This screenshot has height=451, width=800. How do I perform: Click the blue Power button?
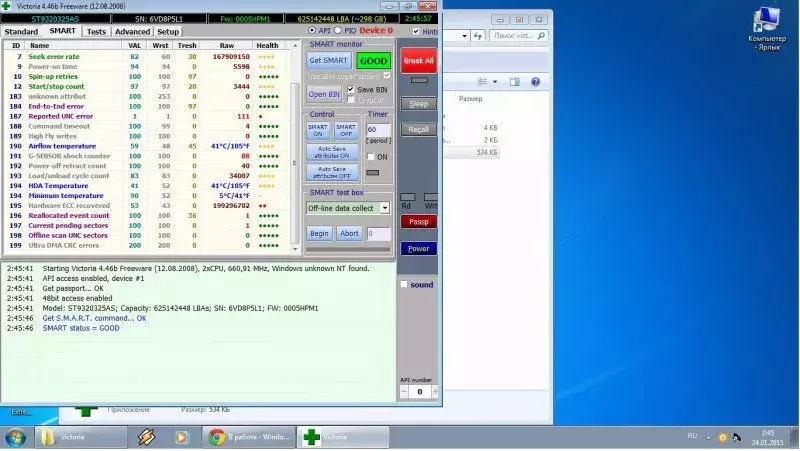tap(418, 248)
